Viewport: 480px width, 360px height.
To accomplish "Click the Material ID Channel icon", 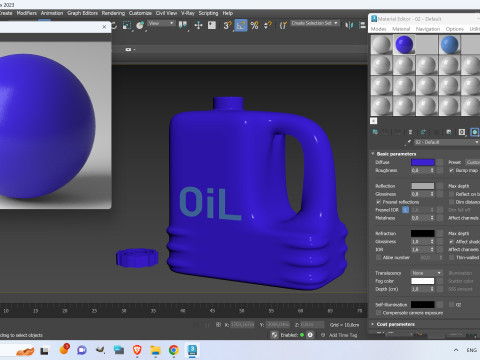I will [462, 132].
